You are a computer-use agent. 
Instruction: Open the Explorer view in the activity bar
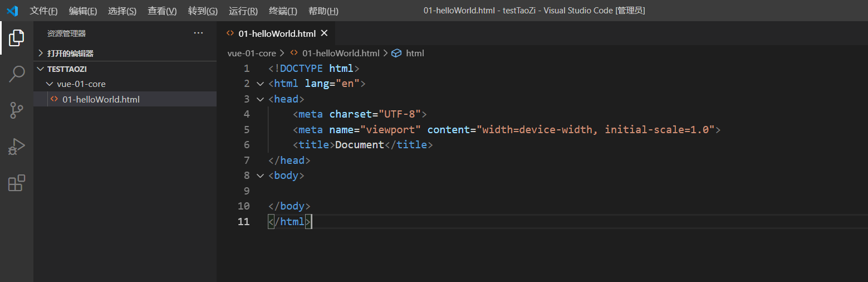(x=17, y=38)
